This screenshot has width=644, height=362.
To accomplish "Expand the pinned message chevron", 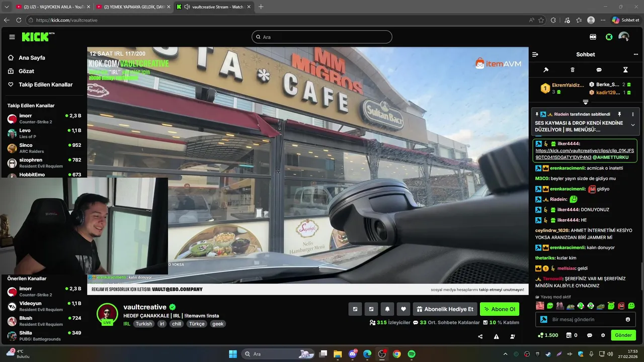I will click(x=633, y=125).
